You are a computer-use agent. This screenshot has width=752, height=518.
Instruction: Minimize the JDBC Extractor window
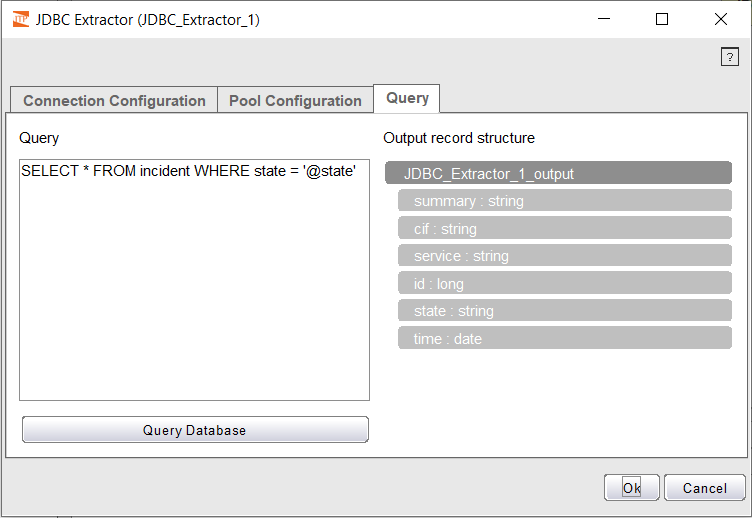click(x=604, y=19)
